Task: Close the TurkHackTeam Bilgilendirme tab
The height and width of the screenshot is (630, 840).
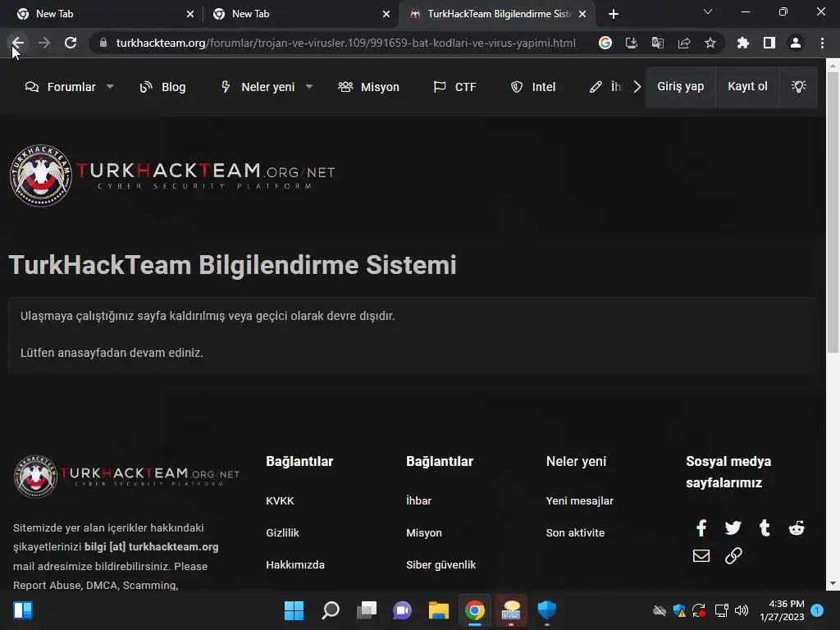Action: tap(582, 14)
